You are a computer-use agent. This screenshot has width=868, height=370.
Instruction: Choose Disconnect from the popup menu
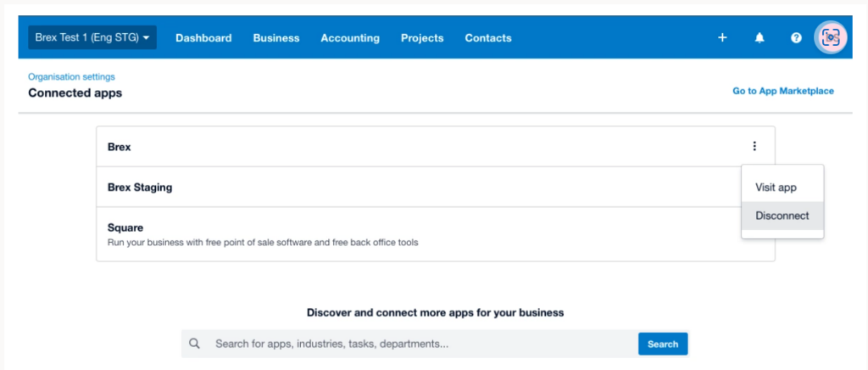(x=782, y=216)
